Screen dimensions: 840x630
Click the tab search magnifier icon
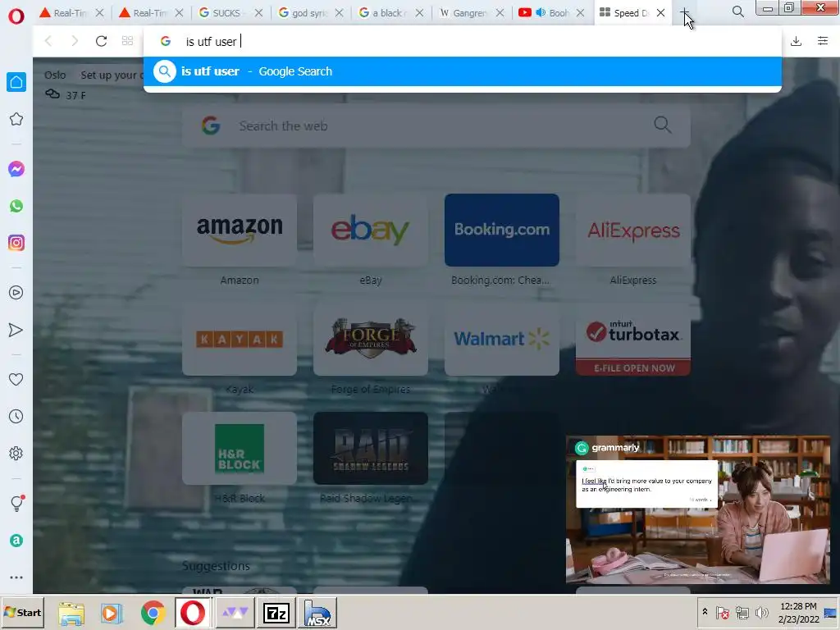point(737,11)
